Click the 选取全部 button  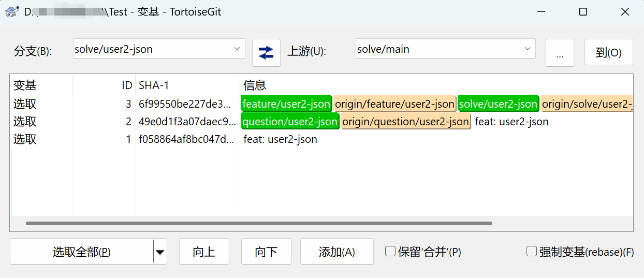point(82,252)
